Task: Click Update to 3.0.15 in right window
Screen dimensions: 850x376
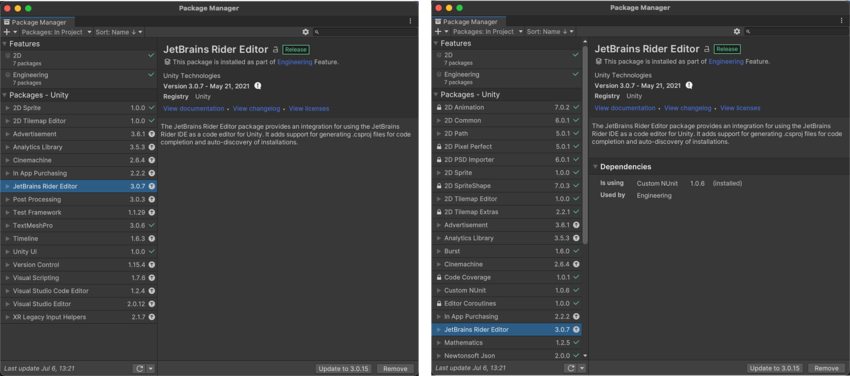Action: coord(775,368)
